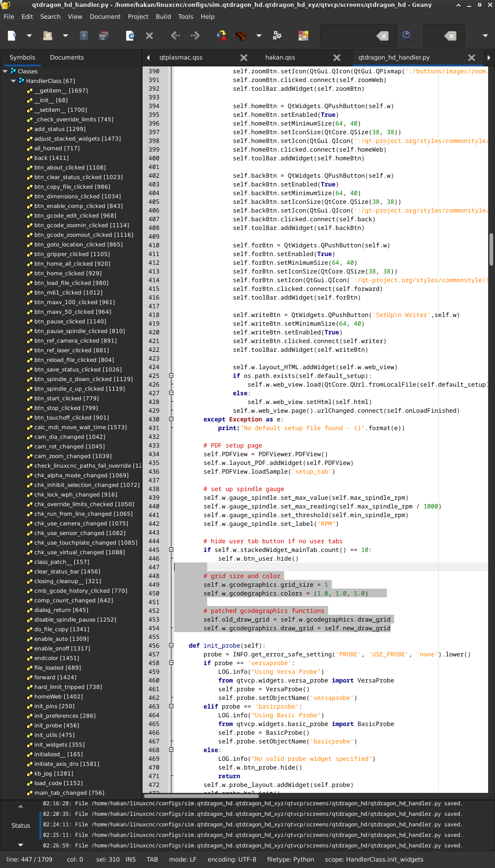Save the current file via toolbar
The width and height of the screenshot is (495, 868).
(84, 36)
